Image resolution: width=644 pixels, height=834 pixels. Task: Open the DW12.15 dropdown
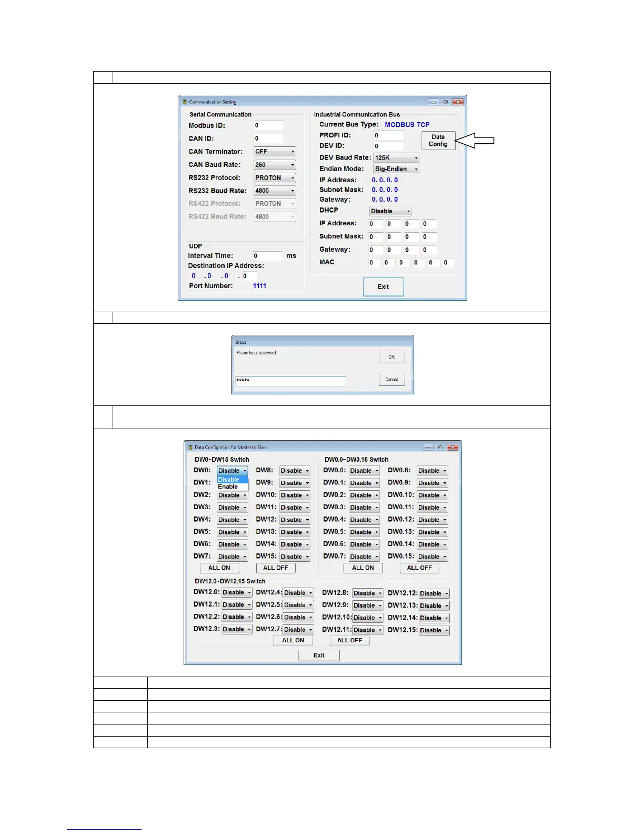click(x=434, y=630)
